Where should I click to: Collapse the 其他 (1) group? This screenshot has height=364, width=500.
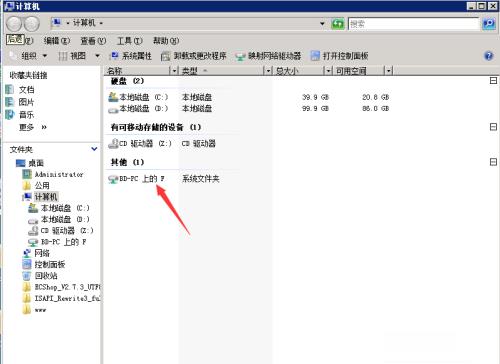pyautogui.click(x=493, y=162)
